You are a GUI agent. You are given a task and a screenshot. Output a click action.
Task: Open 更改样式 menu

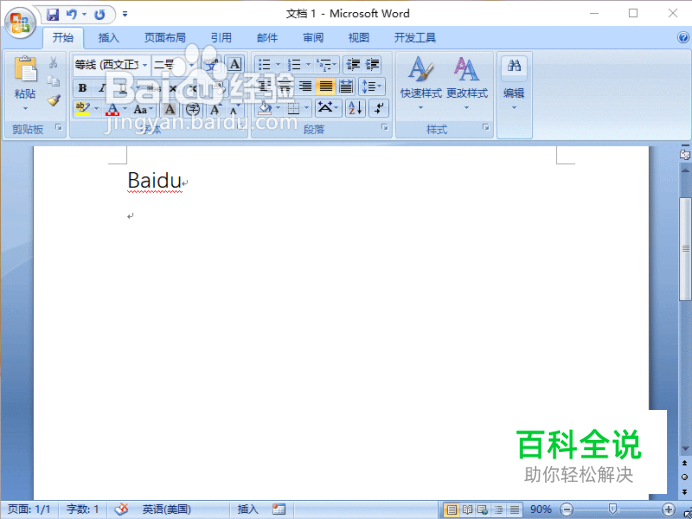click(x=467, y=84)
